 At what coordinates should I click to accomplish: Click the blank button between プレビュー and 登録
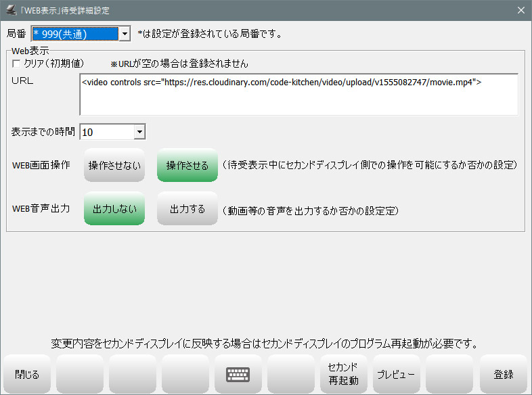coord(449,374)
